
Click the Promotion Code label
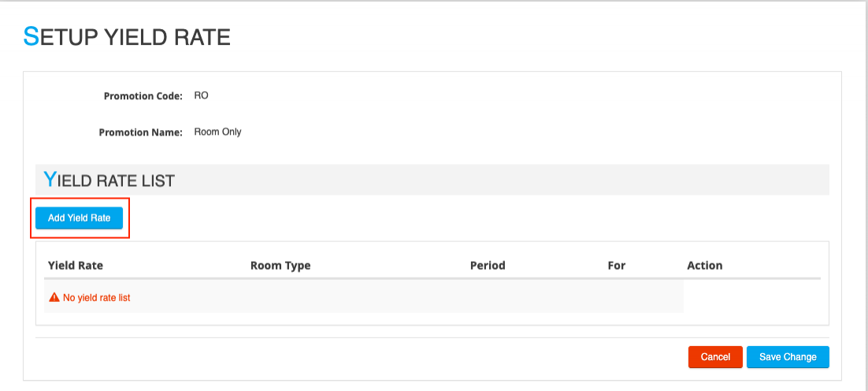143,96
